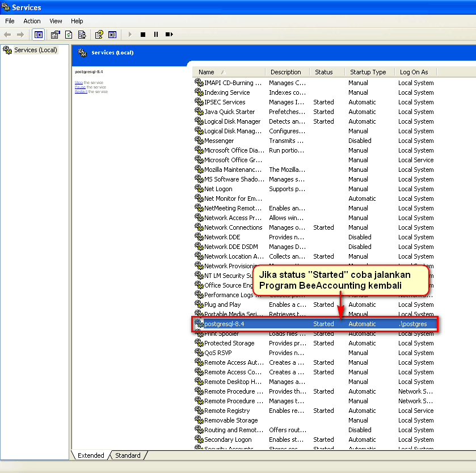Image resolution: width=476 pixels, height=473 pixels.
Task: Select the NetMeeting Remot... service name
Action: pyautogui.click(x=233, y=208)
